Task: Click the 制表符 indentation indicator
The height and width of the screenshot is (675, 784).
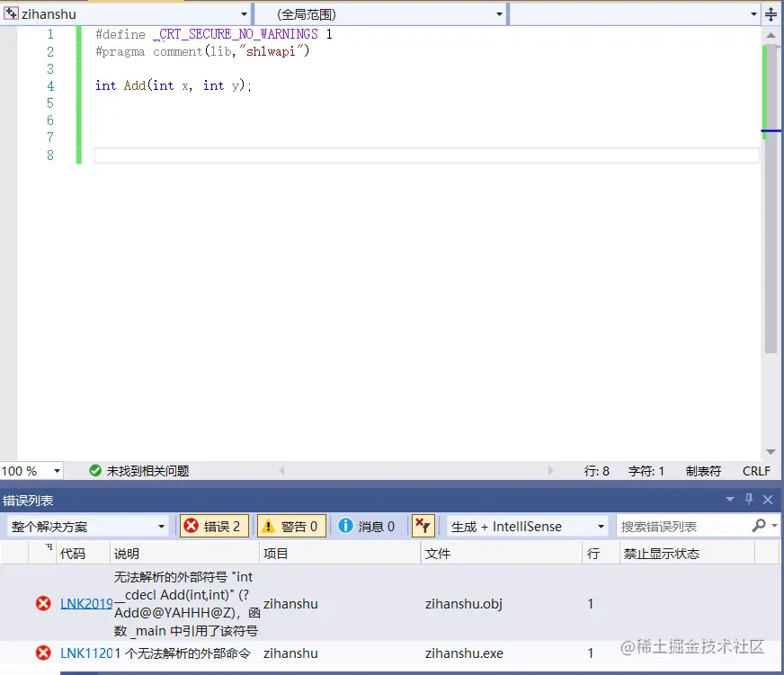Action: point(703,471)
